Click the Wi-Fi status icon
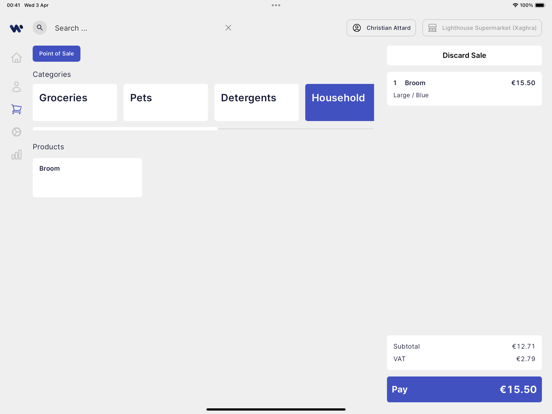The width and height of the screenshot is (552, 414). (x=515, y=5)
